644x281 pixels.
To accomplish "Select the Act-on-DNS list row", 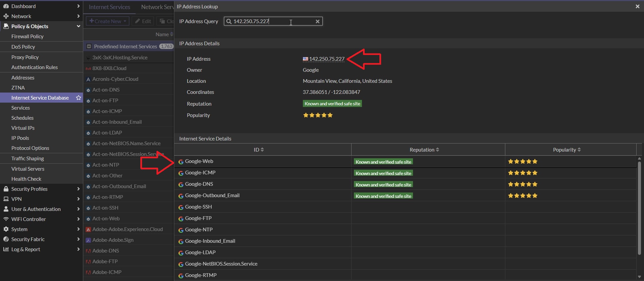I will 129,90.
